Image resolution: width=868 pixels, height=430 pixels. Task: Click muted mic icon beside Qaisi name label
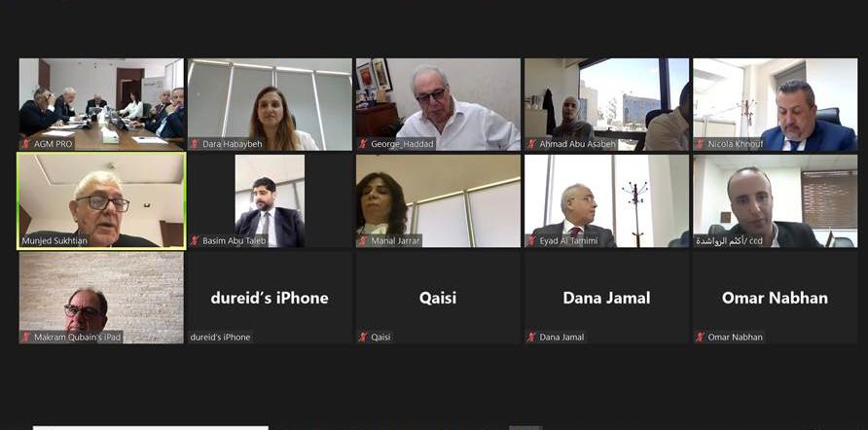tap(363, 337)
